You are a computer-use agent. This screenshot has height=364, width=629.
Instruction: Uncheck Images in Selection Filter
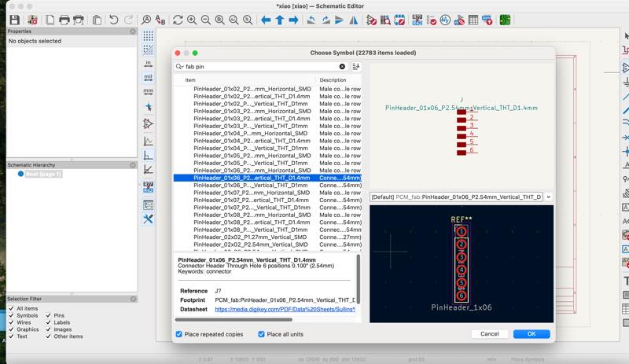[x=48, y=329]
